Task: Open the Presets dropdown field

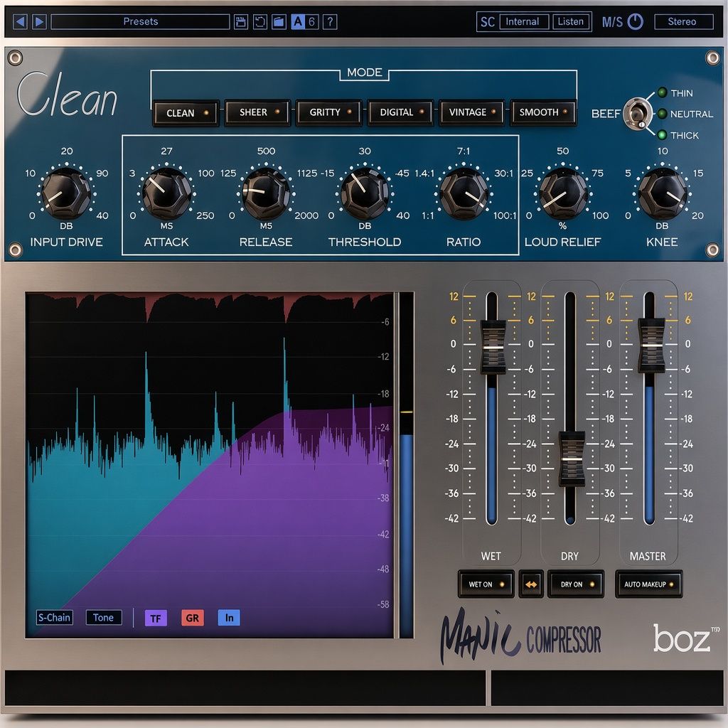Action: (x=140, y=21)
